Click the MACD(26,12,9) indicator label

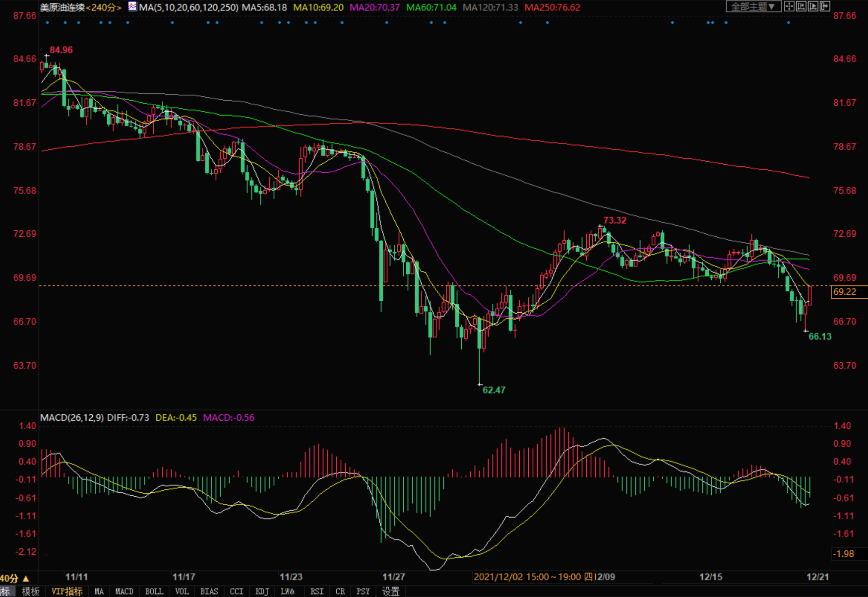(72, 418)
